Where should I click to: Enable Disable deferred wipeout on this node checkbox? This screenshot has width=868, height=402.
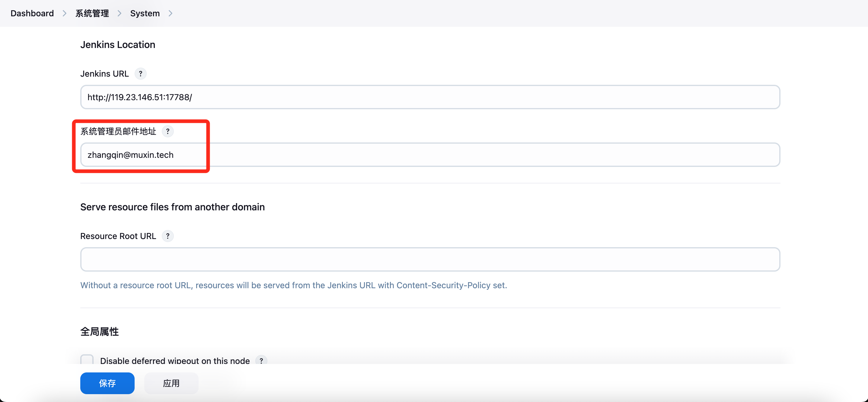click(87, 359)
